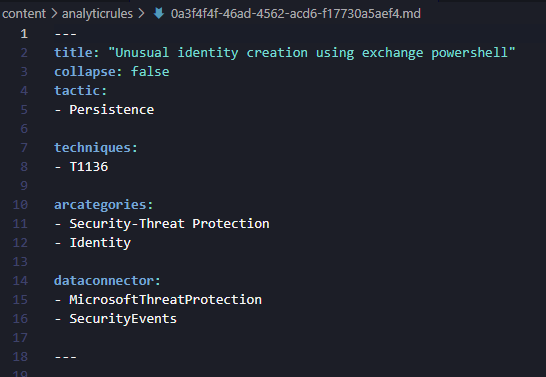Click the markdown file icon in breadcrumb
Screen dimensions: 546x377
(159, 14)
